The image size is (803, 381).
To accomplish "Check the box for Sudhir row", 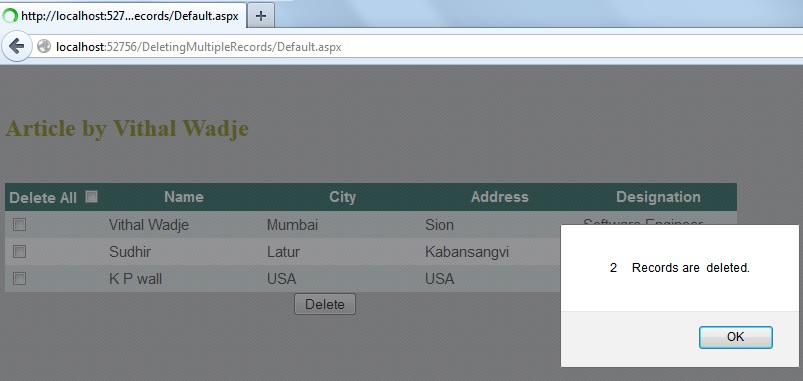I will point(19,251).
